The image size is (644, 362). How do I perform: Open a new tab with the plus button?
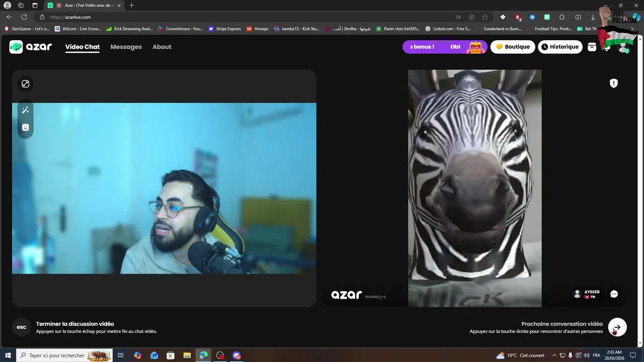(x=132, y=6)
